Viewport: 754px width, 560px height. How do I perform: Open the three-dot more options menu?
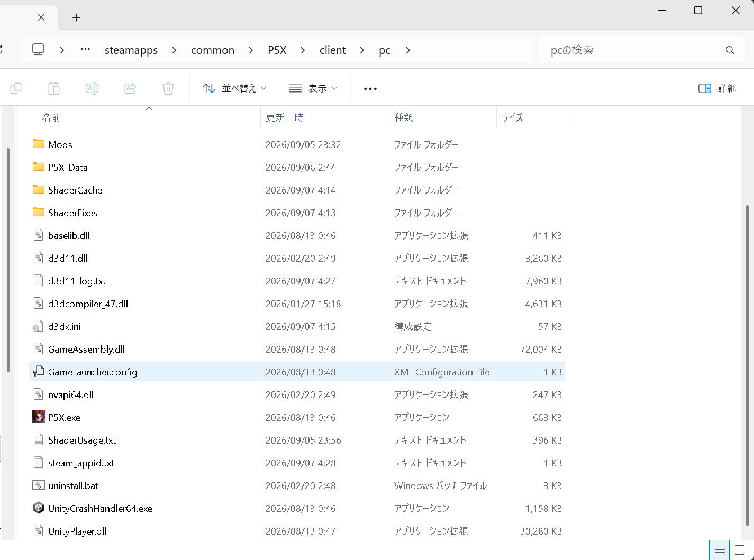tap(370, 89)
